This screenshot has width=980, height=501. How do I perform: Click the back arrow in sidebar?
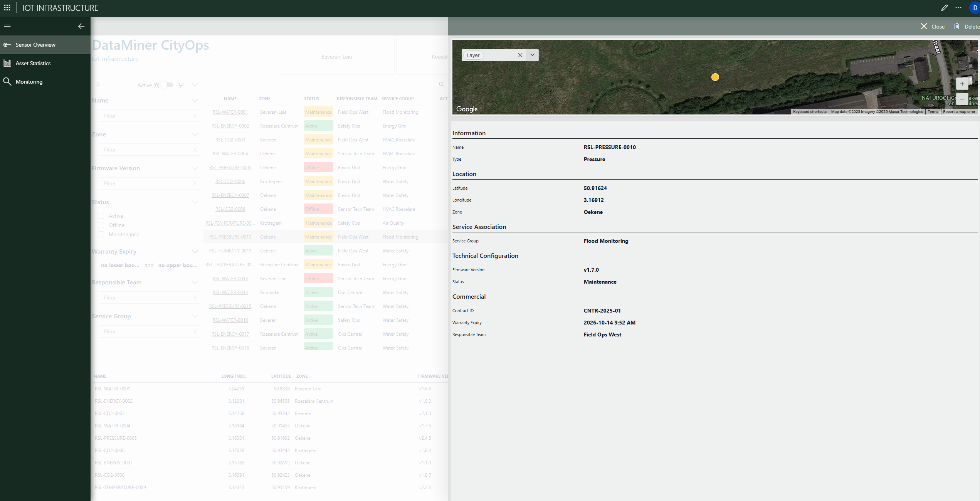click(81, 26)
